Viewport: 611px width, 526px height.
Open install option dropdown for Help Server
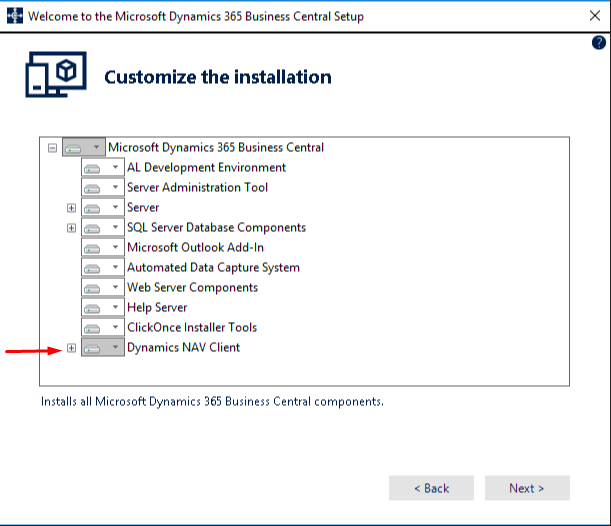click(x=103, y=307)
